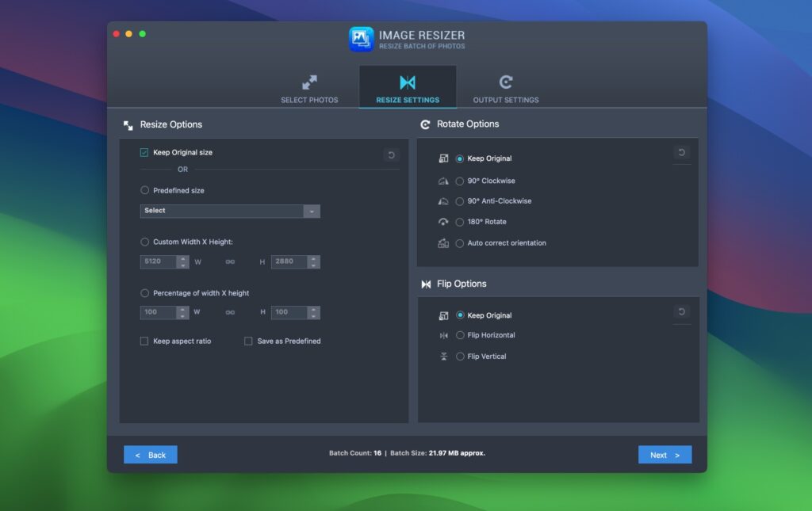812x511 pixels.
Task: Check the Save as Predefined option
Action: [248, 341]
